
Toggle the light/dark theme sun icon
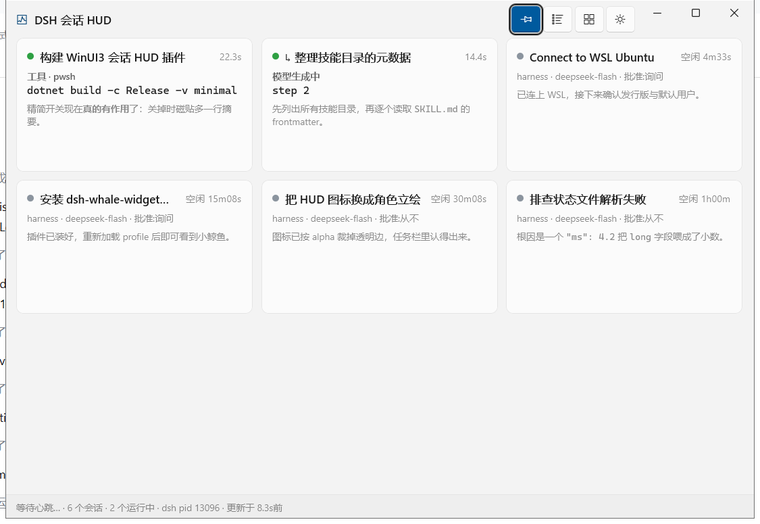tap(620, 19)
